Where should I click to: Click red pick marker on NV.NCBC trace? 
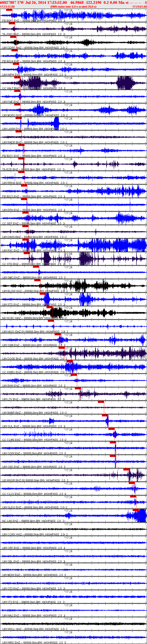[x=50, y=307]
